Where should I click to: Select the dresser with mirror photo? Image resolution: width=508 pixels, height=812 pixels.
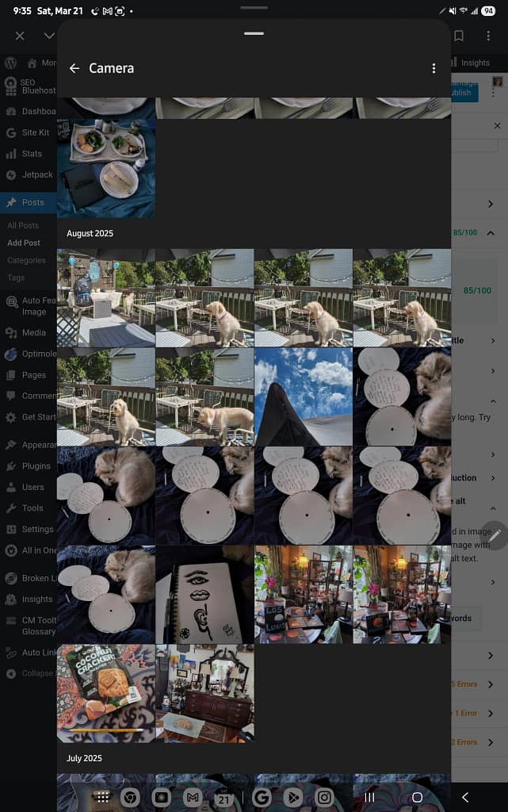(204, 693)
